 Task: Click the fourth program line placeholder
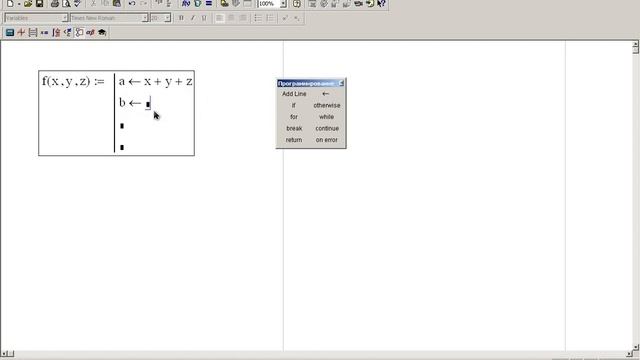tap(122, 147)
